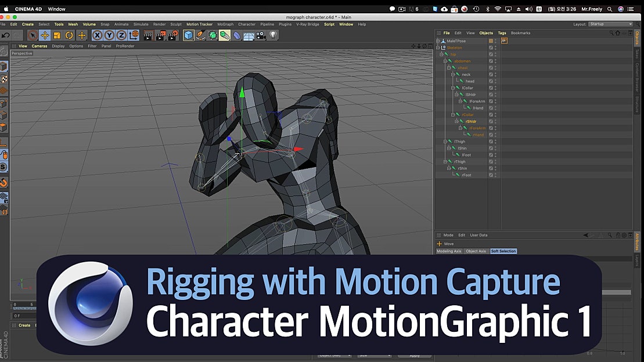This screenshot has width=644, height=362.
Task: Open the MoGraph menu
Action: 225,24
